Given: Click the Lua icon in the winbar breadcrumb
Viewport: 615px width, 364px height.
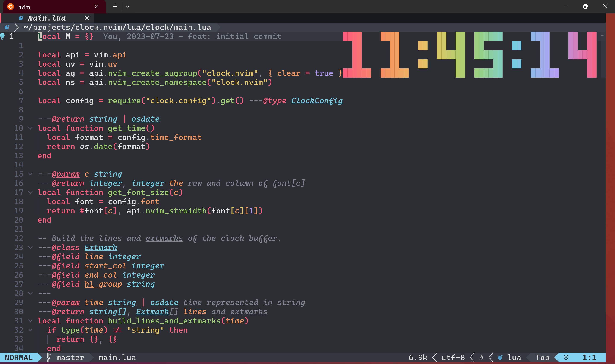Looking at the screenshot, I should click(7, 27).
